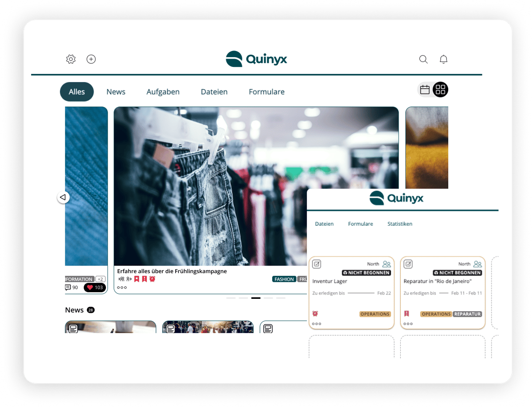This screenshot has width=532, height=407.
Task: Click the heart likes button showing 103
Action: (x=94, y=287)
